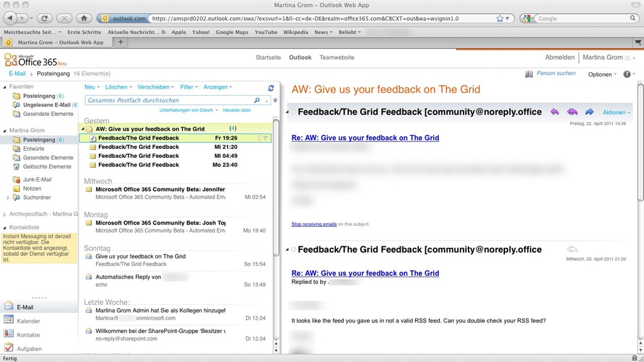Open Kalender in the bottom navigation

(28, 321)
